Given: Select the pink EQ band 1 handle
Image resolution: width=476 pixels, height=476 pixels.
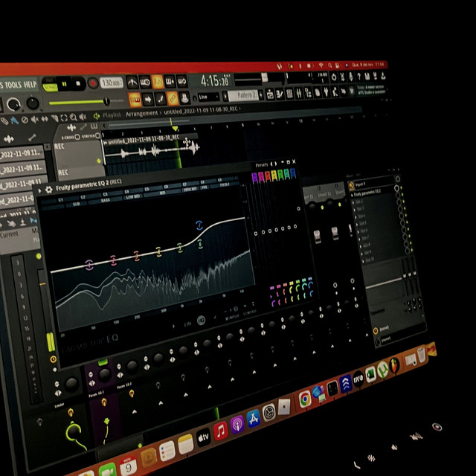Looking at the screenshot, I should [89, 265].
